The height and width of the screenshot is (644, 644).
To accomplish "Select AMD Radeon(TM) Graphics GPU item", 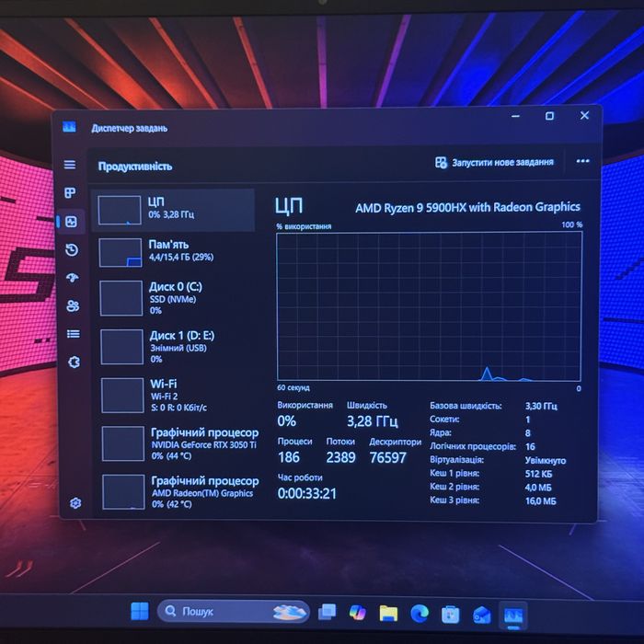I will [x=178, y=492].
